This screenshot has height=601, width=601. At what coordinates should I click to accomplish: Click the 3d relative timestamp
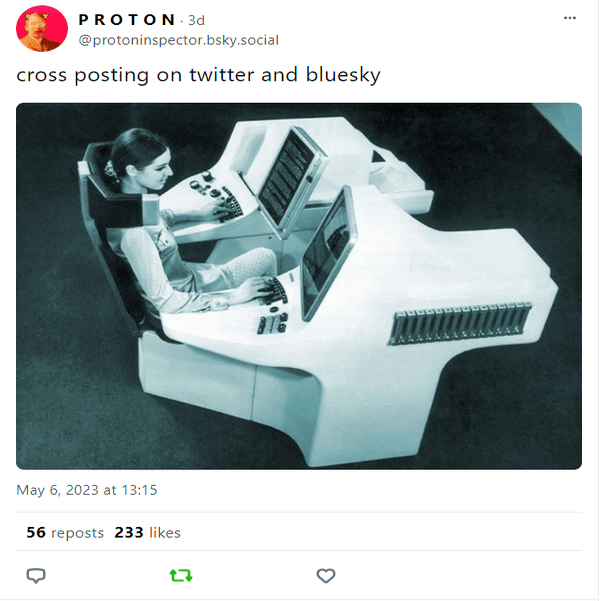[x=196, y=20]
